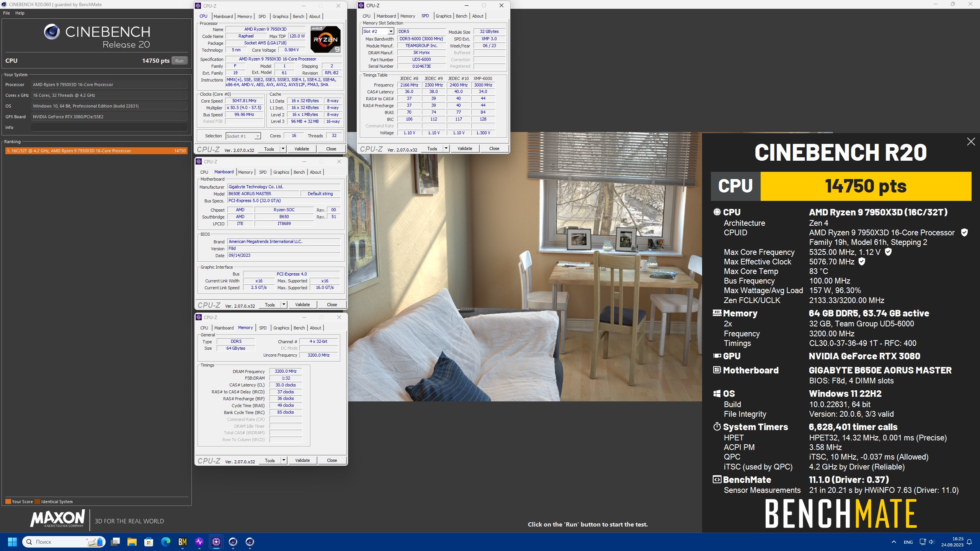The height and width of the screenshot is (551, 980).
Task: Click Close button in CPU-Z SPD window
Action: click(x=494, y=148)
